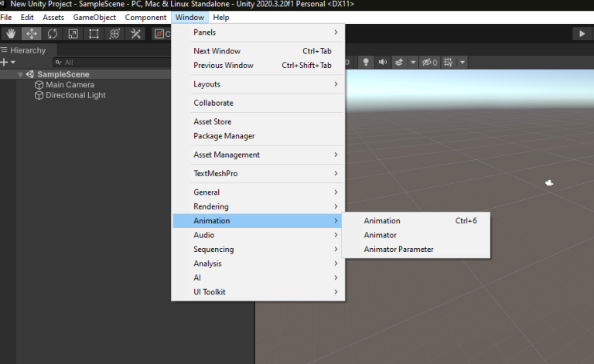
Task: Open the Help menu
Action: point(221,18)
